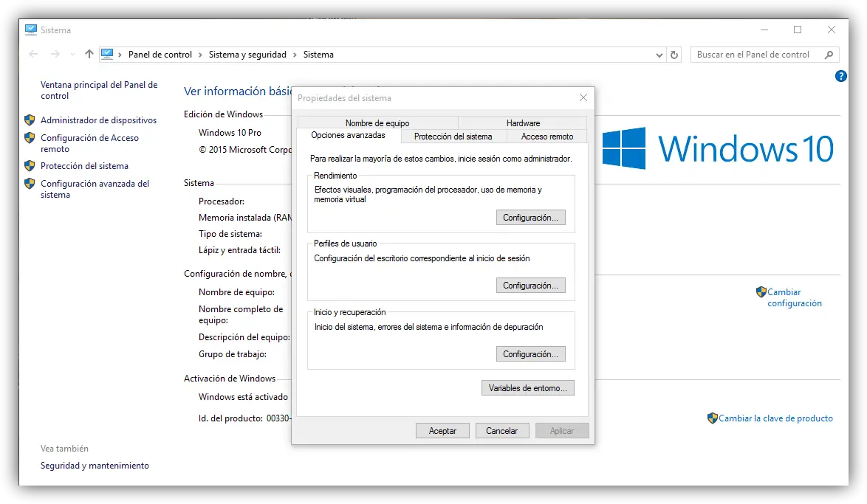This screenshot has height=504, width=867.
Task: Minimize the Sistema window
Action: (x=764, y=30)
